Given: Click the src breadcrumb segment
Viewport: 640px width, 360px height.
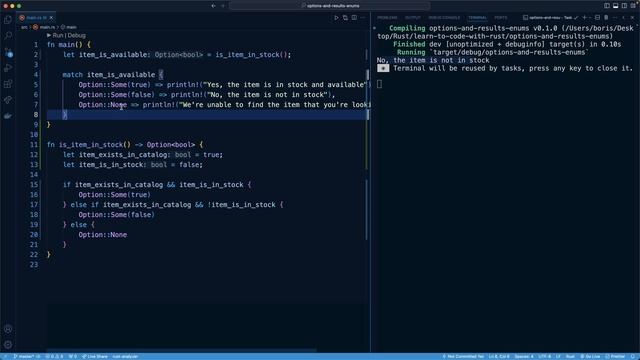Looking at the screenshot, I should tap(24, 27).
